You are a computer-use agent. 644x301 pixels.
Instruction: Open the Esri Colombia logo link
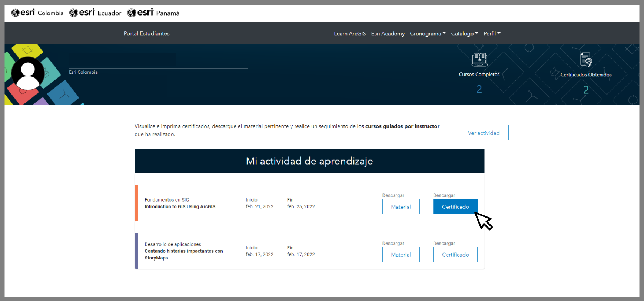click(x=37, y=13)
